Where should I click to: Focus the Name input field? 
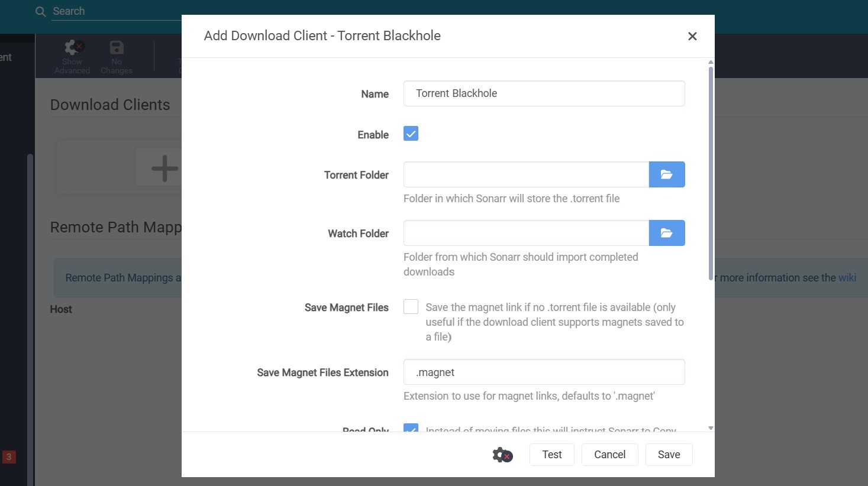click(544, 93)
